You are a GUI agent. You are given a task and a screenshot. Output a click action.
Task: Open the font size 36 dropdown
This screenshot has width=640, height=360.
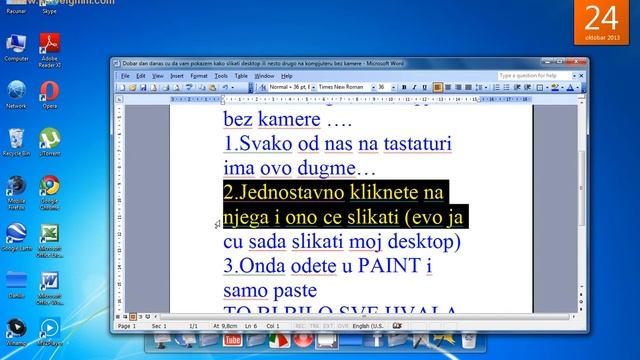click(x=393, y=87)
